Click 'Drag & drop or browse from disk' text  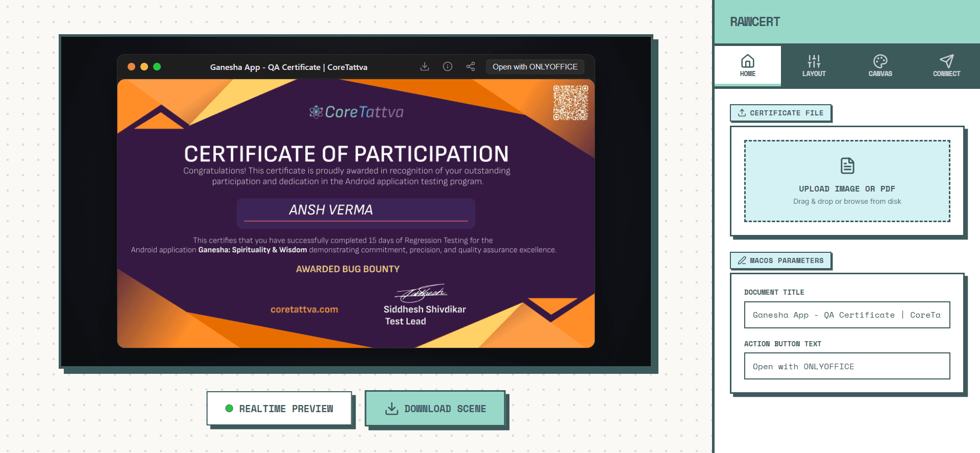click(847, 201)
